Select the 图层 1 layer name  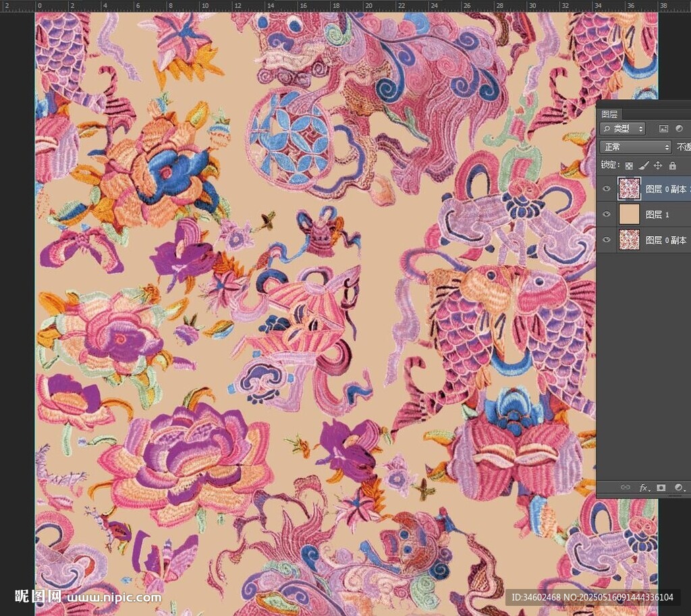(657, 215)
